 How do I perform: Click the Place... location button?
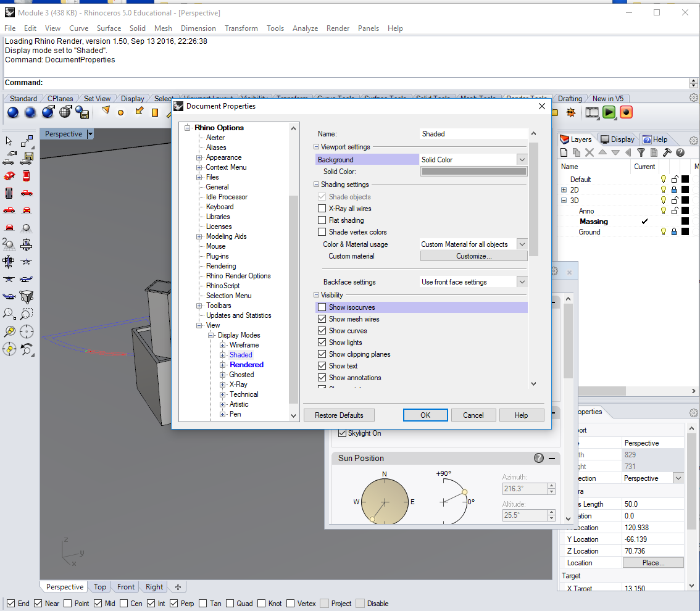653,563
